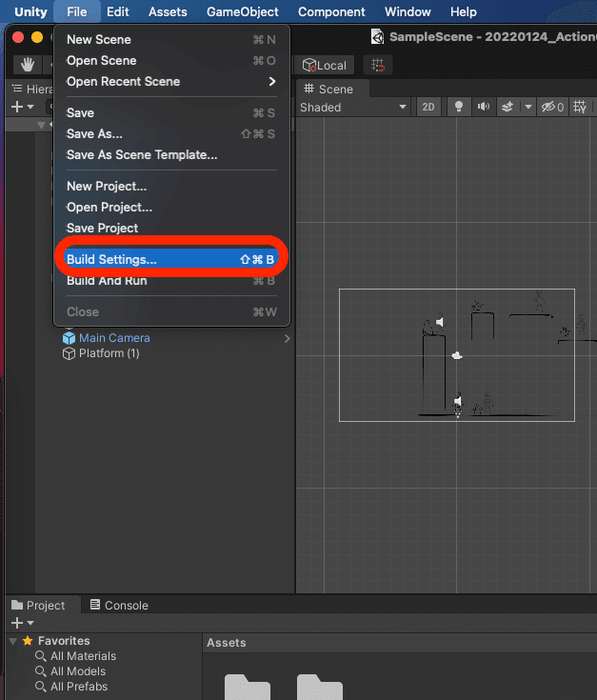This screenshot has height=700, width=597.
Task: Click Project panel add plus button
Action: click(x=17, y=622)
